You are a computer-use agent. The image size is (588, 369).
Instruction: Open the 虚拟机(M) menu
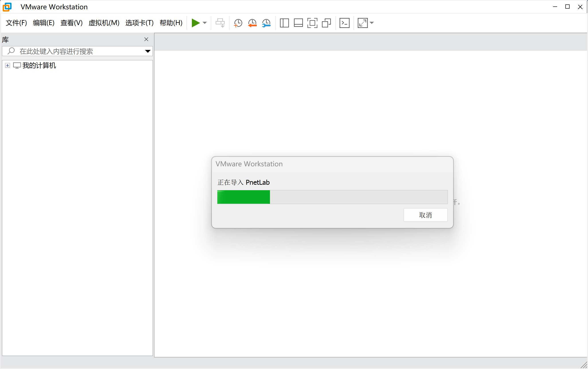click(104, 23)
